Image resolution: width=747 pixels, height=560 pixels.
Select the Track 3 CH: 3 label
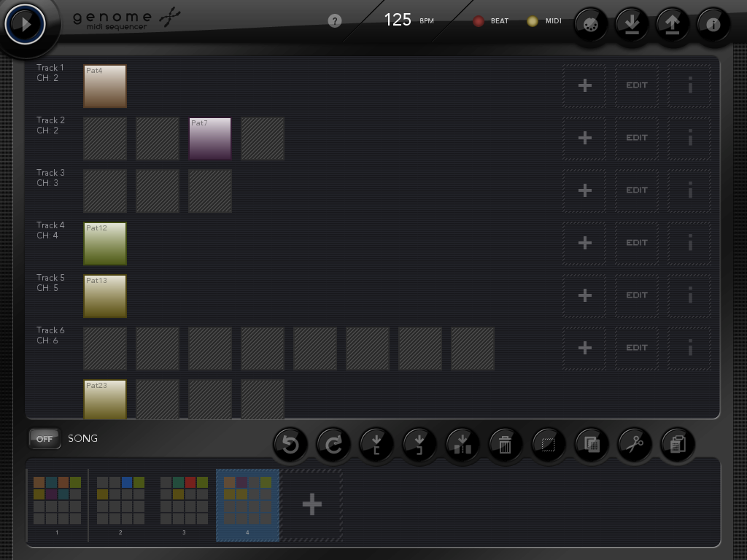50,178
